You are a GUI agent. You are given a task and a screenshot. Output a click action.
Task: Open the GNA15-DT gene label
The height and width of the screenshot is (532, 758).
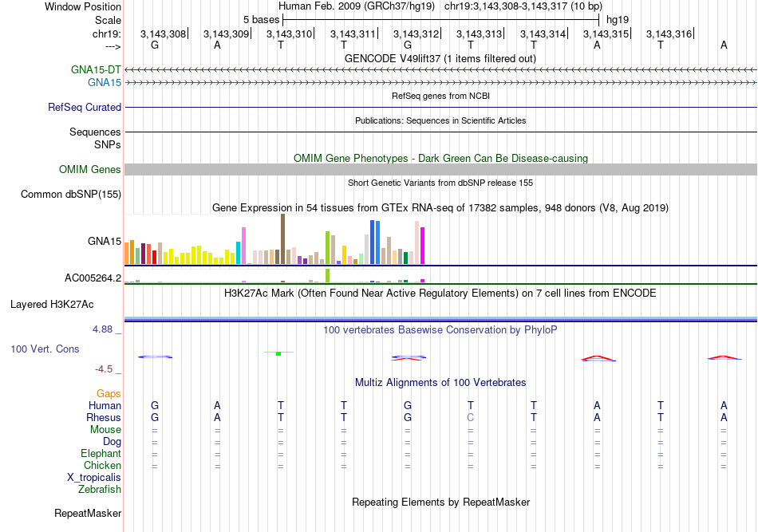click(96, 69)
